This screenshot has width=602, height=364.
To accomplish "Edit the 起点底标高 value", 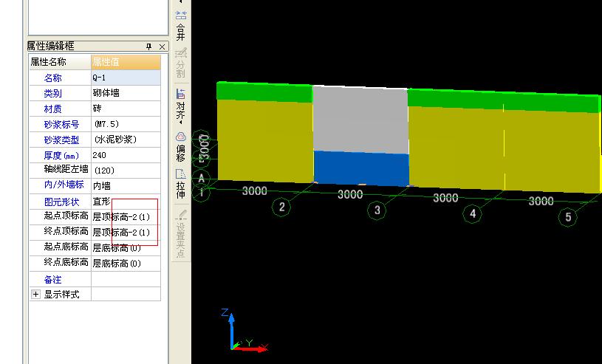I will 126,247.
